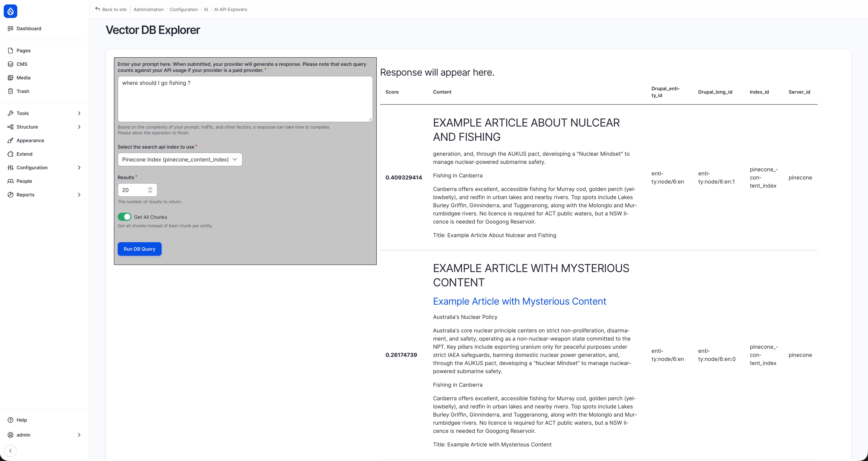Expand the Configuration submenu chevron
Viewport: 868px width, 461px height.
[79, 167]
